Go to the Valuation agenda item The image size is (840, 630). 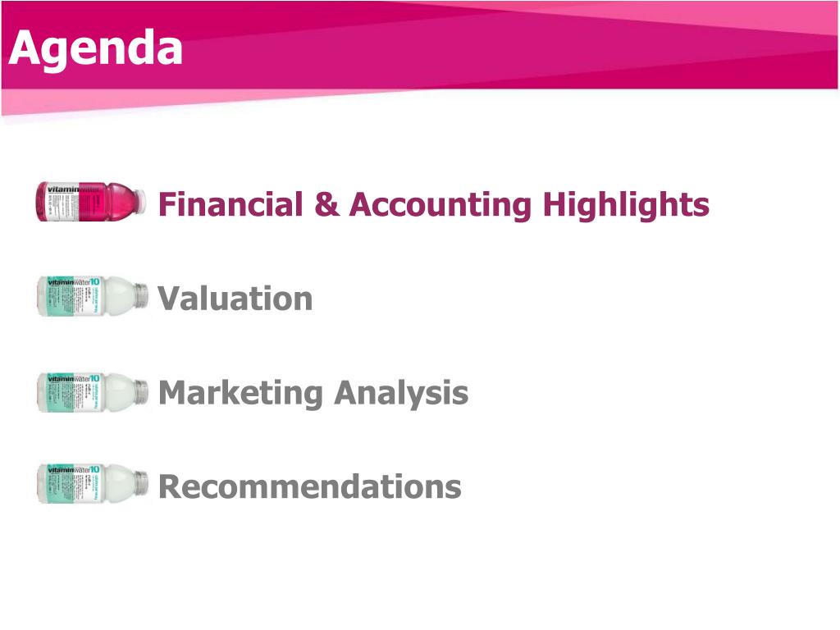click(235, 299)
